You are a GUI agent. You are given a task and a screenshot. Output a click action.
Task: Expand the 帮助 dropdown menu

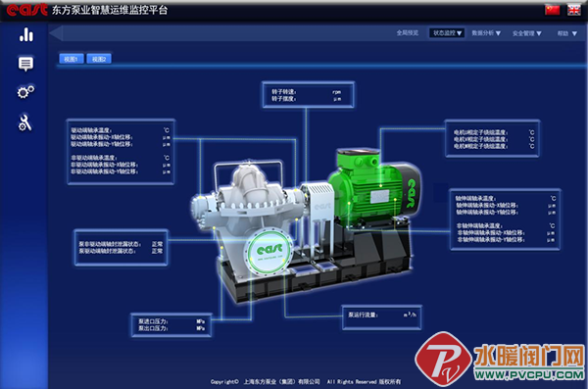pos(567,33)
